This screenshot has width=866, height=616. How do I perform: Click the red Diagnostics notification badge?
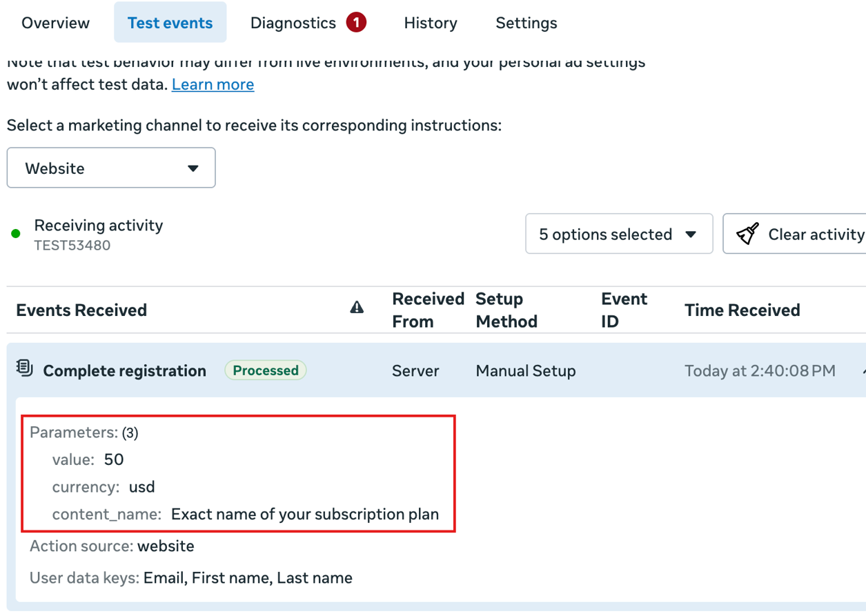point(356,23)
